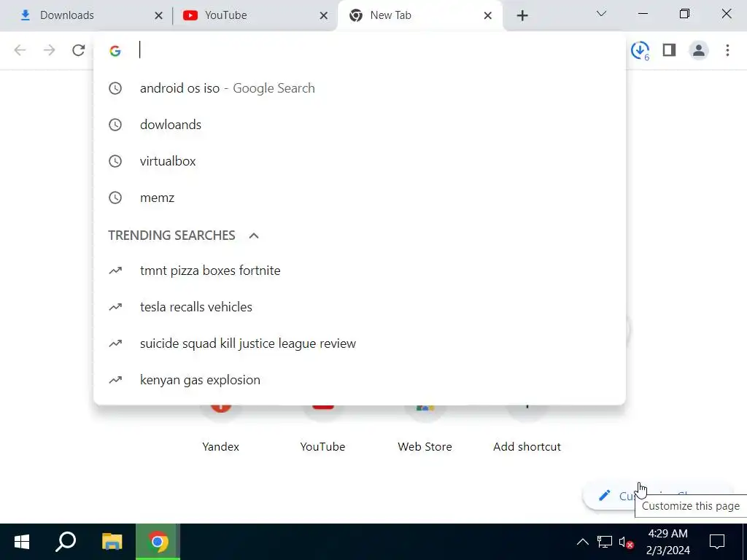The image size is (747, 560).
Task: Open the downloads indicator icon
Action: (640, 50)
